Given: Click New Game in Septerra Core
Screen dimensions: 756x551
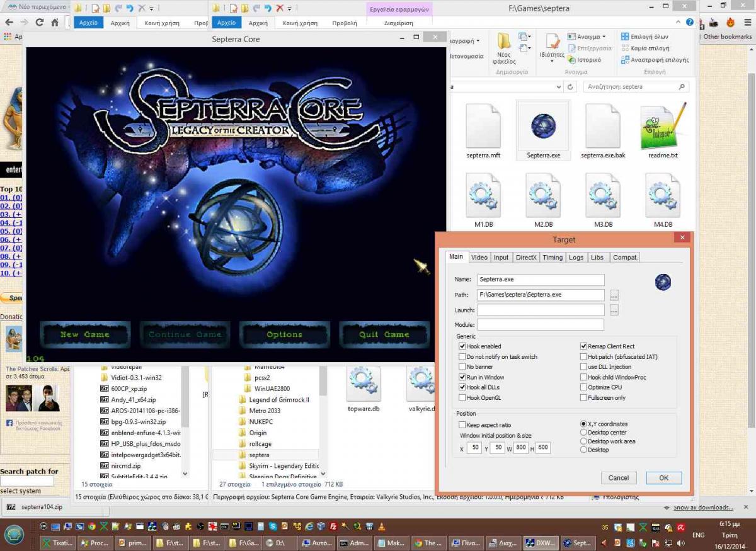Looking at the screenshot, I should tap(85, 334).
